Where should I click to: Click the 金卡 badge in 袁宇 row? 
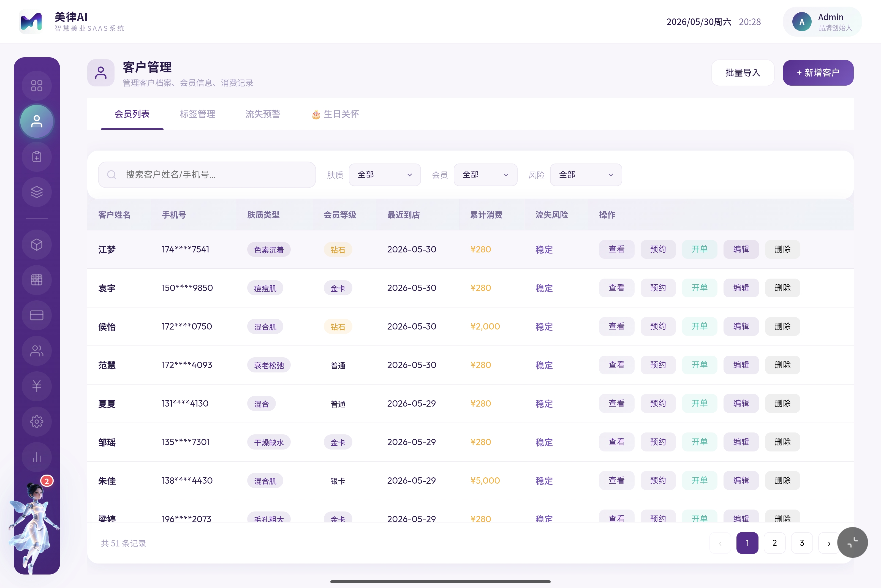338,288
